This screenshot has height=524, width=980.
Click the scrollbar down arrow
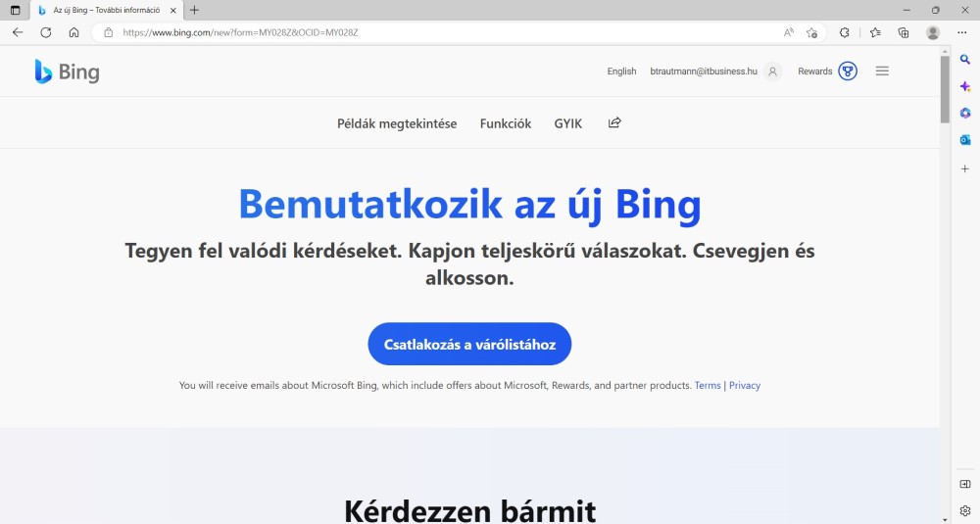945,519
